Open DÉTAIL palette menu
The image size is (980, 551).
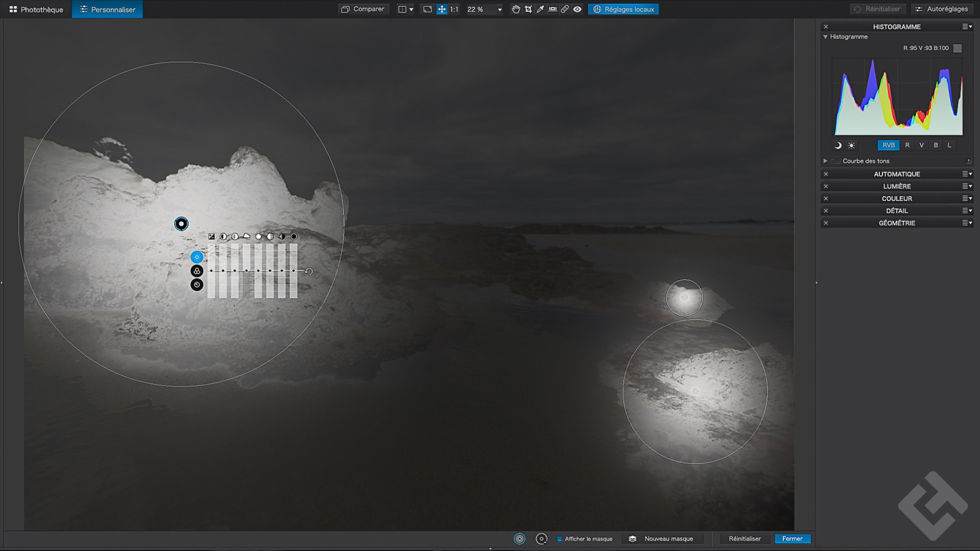point(967,211)
